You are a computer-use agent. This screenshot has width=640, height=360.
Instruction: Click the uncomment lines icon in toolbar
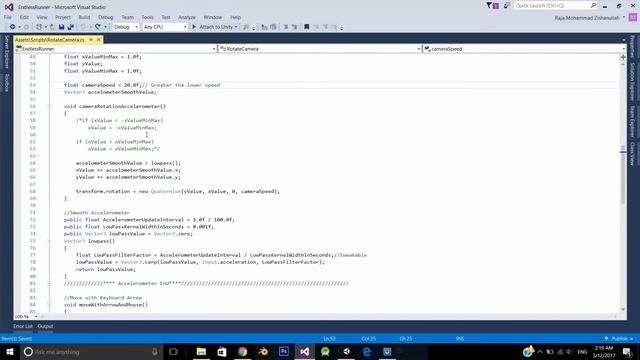click(x=294, y=27)
